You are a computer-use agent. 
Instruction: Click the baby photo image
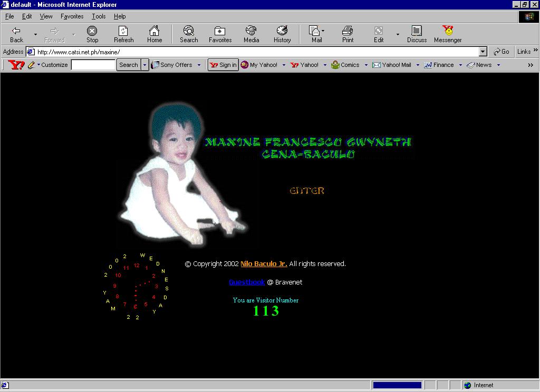(184, 174)
